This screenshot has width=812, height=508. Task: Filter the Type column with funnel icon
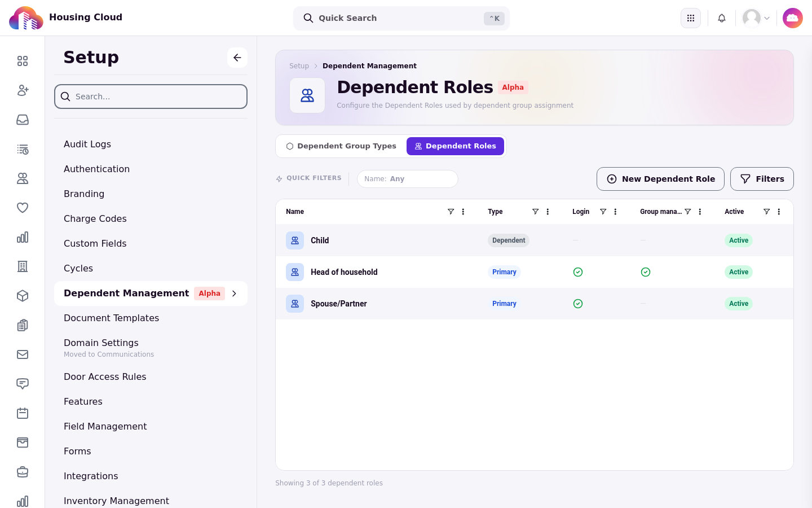point(535,212)
